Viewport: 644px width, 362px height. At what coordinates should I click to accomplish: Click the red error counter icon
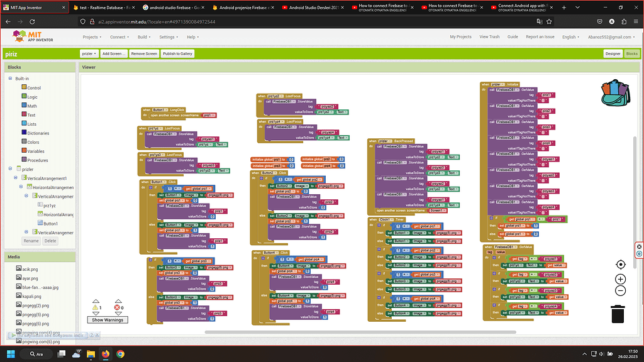point(118,308)
